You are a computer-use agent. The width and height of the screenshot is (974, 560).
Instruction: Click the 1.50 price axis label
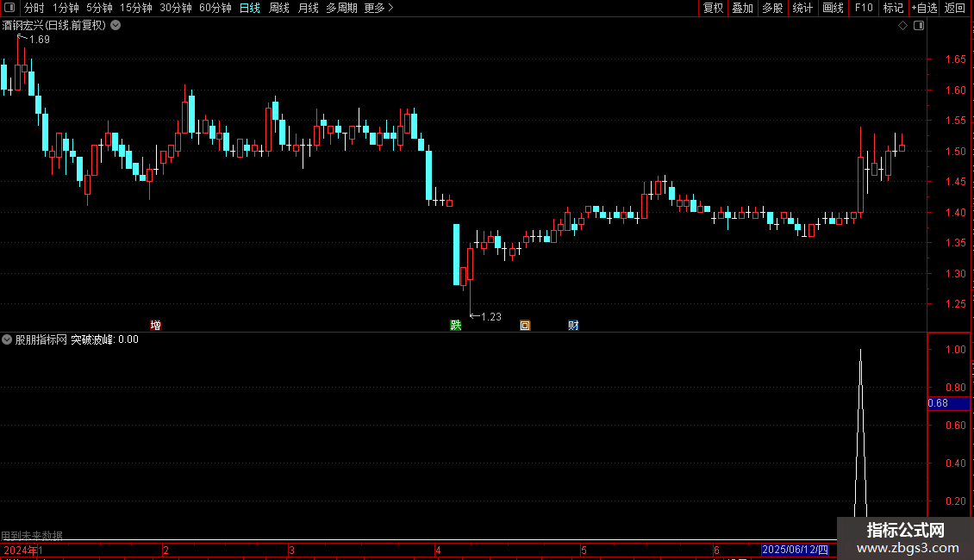coord(955,152)
